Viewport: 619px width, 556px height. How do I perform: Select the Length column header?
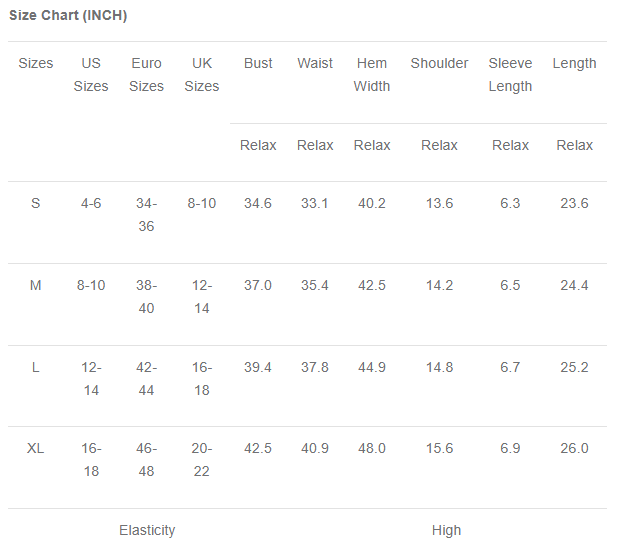click(x=574, y=63)
